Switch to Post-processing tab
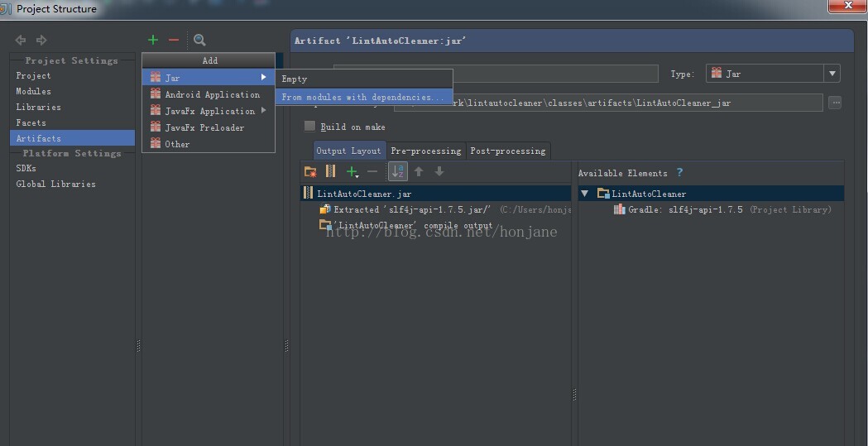This screenshot has height=446, width=868. coord(507,151)
